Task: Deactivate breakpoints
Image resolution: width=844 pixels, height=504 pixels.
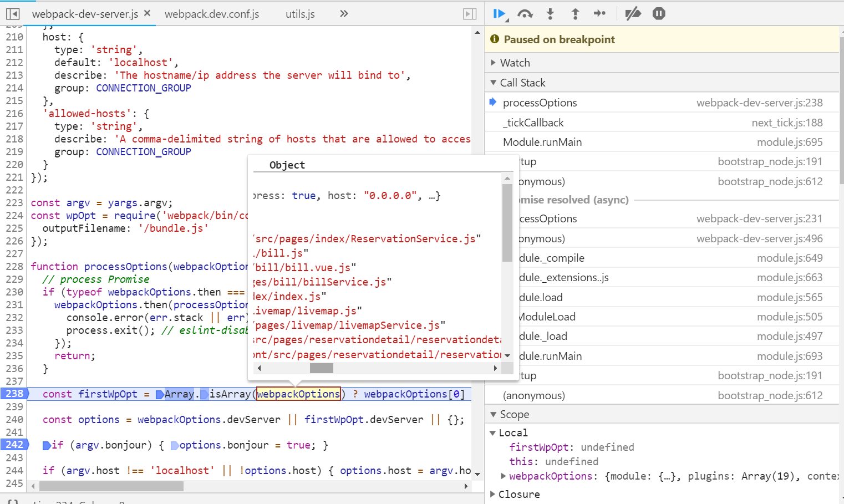Action: (x=633, y=14)
